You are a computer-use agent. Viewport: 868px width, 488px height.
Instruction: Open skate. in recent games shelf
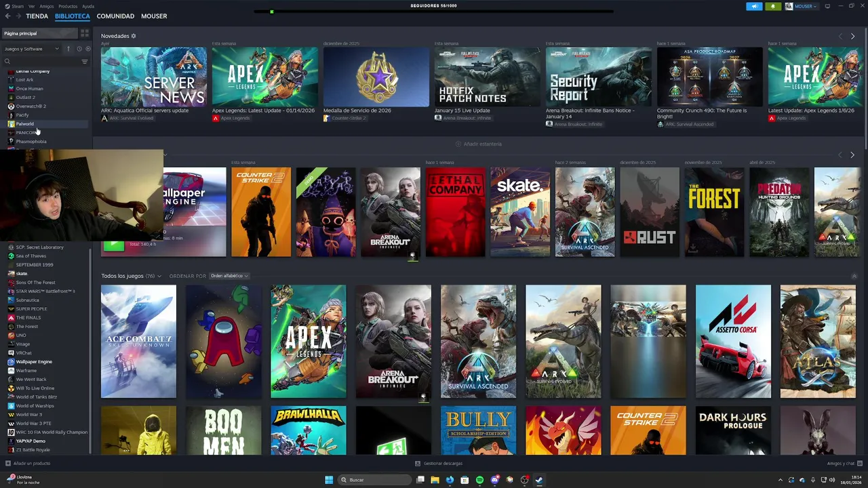pos(520,212)
